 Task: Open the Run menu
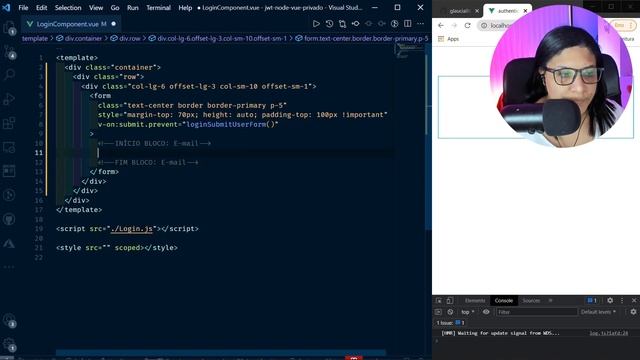pos(133,8)
